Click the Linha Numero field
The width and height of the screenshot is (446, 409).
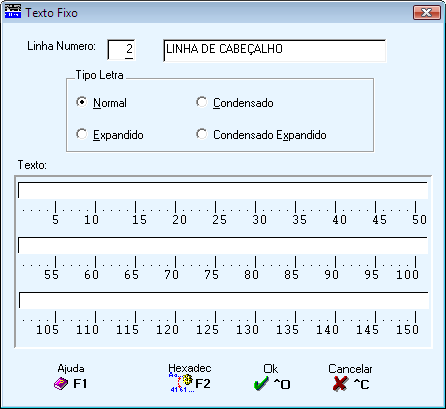pyautogui.click(x=121, y=50)
